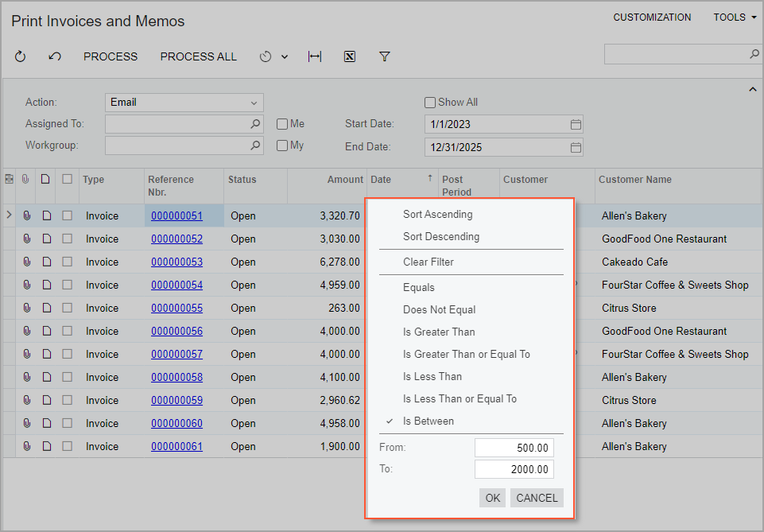Click the End Date calendar icon
This screenshot has height=532, width=764.
pos(576,147)
